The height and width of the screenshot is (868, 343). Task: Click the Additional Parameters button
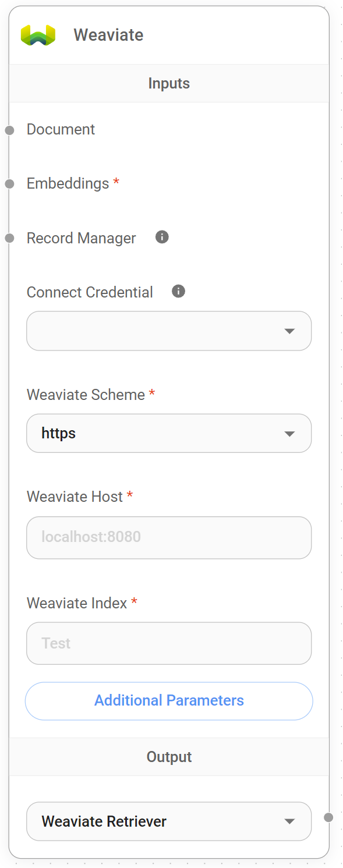[x=169, y=700]
